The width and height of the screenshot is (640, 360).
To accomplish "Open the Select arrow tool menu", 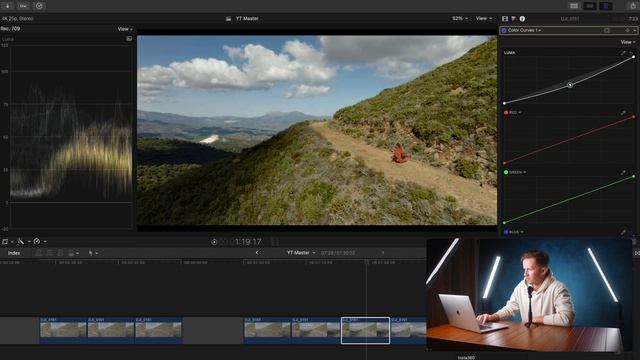I will point(93,253).
